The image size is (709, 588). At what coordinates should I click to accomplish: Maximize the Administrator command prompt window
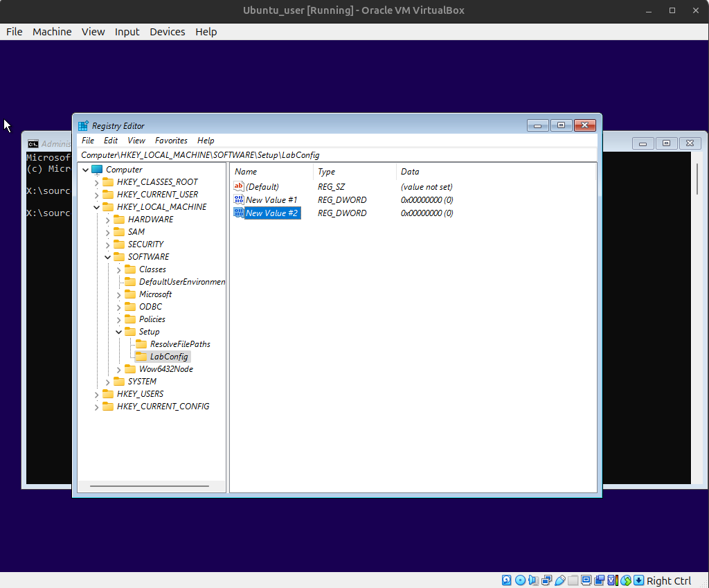(x=666, y=143)
